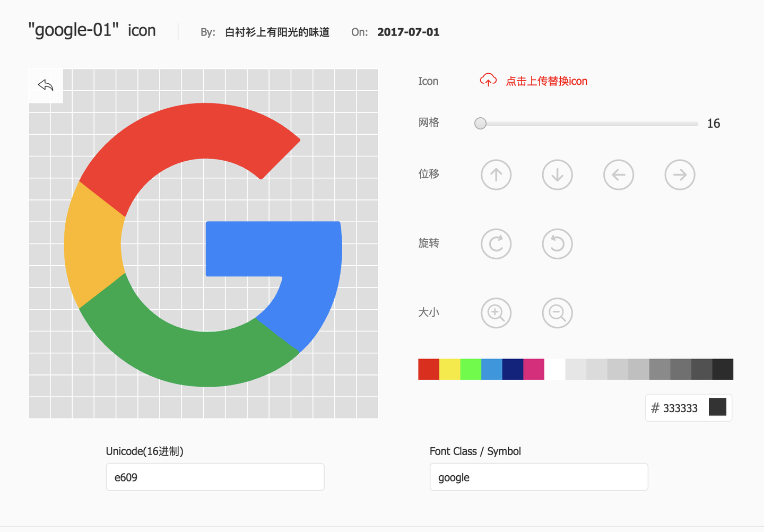
Task: Click the "google-01" icon title
Action: pyautogui.click(x=92, y=30)
